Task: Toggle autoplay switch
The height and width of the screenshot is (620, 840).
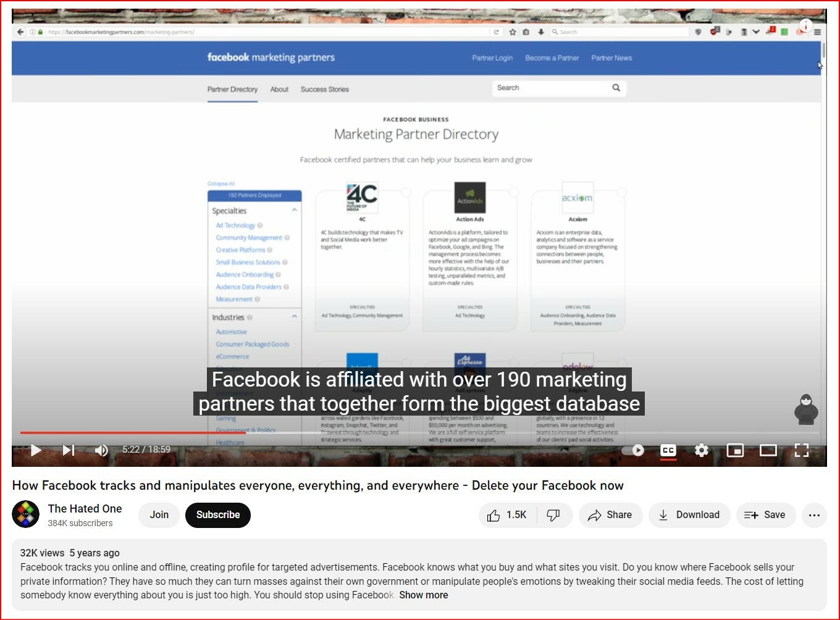Action: click(633, 450)
